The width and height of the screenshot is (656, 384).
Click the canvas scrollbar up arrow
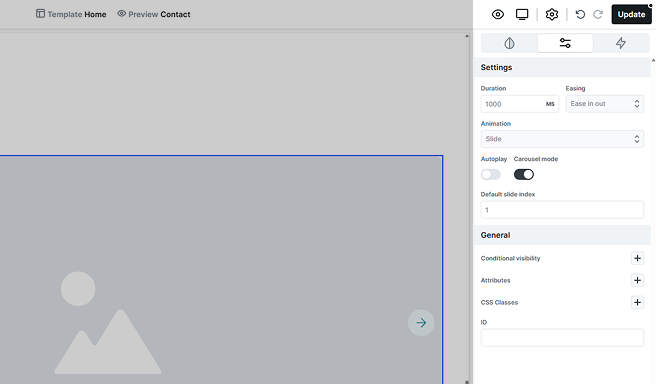click(x=467, y=36)
